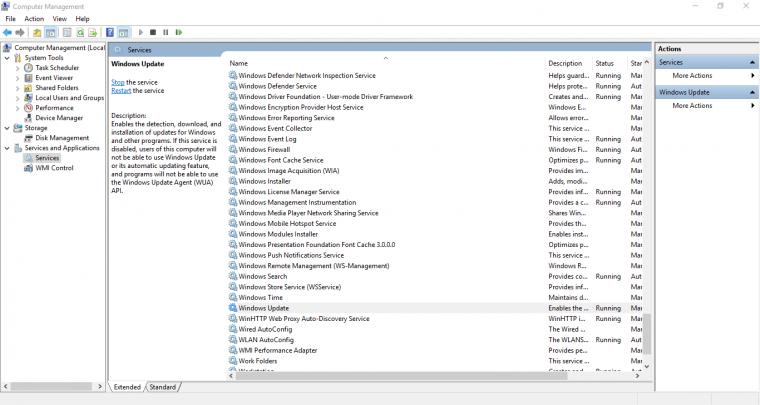Switch to the Extended tab
This screenshot has height=405, width=760.
[127, 387]
